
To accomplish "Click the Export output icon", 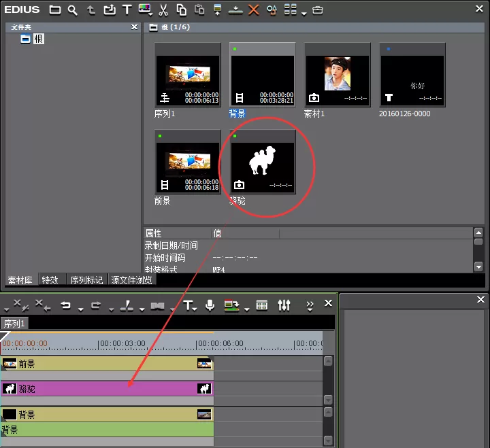I will pos(231,305).
